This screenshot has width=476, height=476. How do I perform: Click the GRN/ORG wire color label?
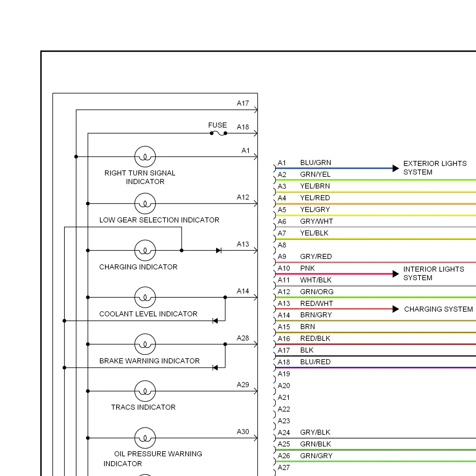pyautogui.click(x=317, y=292)
